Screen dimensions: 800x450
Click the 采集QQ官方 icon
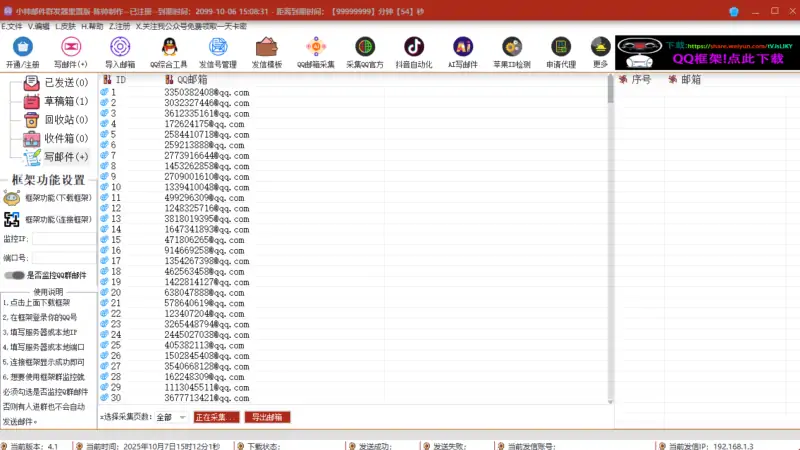click(365, 49)
